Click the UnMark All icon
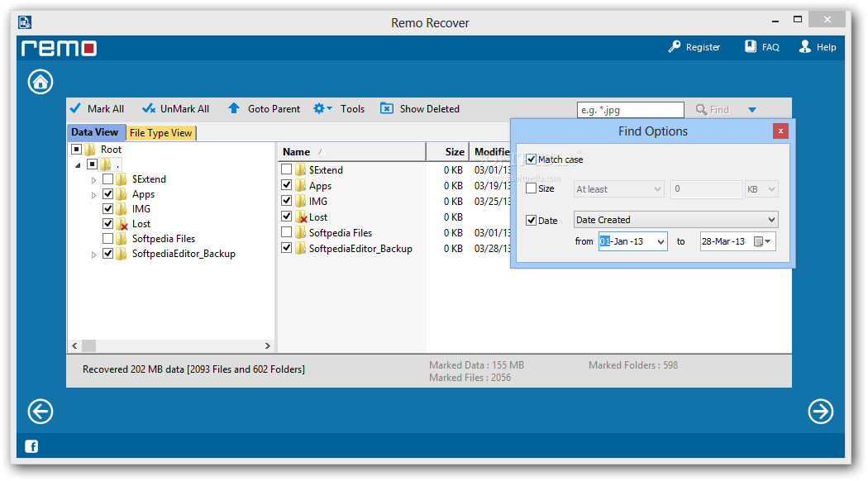This screenshot has height=481, width=868. [148, 108]
